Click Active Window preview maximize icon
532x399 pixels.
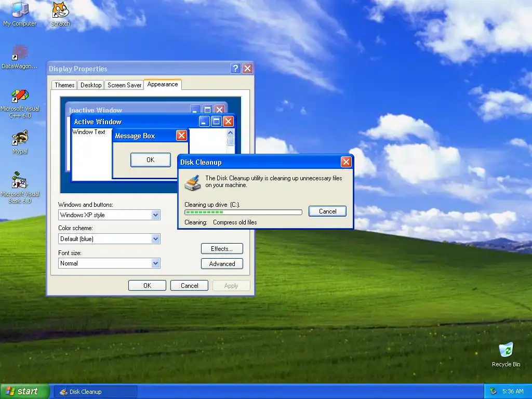pyautogui.click(x=216, y=122)
